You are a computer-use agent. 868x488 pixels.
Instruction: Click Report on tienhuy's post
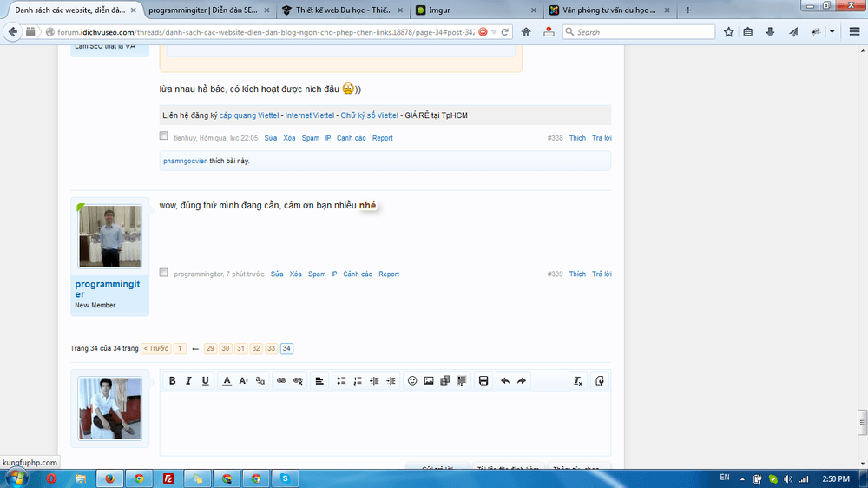(383, 138)
